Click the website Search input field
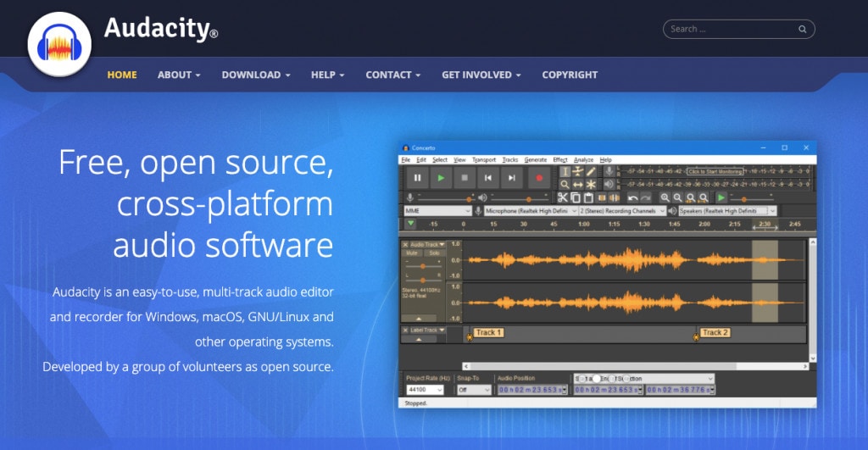The width and height of the screenshot is (868, 450). (732, 29)
